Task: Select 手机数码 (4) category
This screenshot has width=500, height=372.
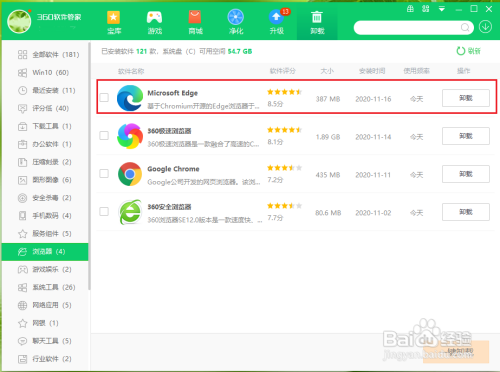Action: point(45,216)
